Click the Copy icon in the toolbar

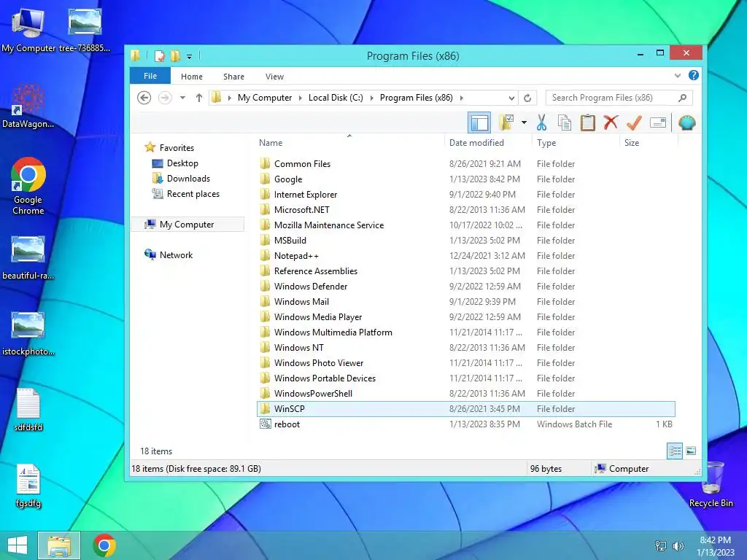565,122
